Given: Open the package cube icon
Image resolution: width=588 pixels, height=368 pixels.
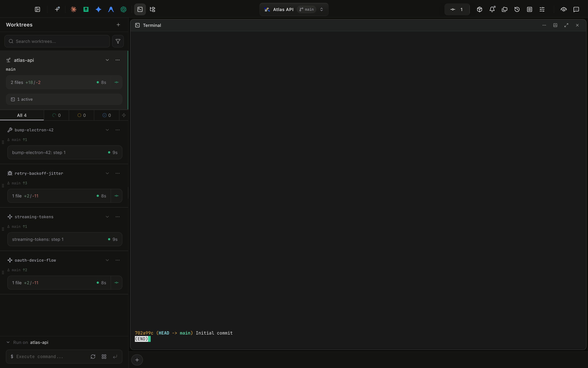Looking at the screenshot, I should 479,10.
